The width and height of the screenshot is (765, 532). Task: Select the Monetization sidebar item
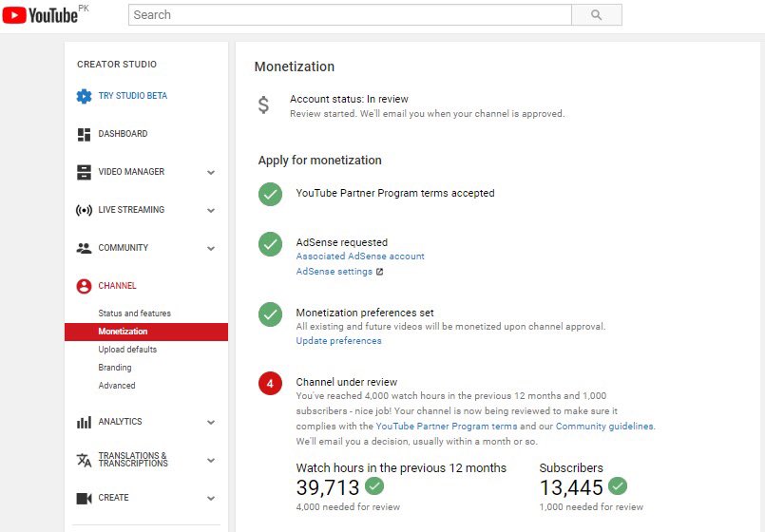tap(146, 332)
